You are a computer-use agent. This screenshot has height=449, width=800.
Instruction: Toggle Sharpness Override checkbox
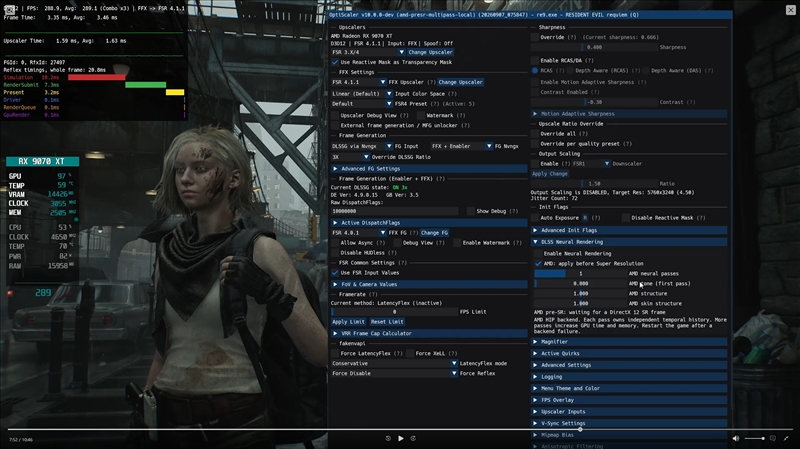pos(535,37)
